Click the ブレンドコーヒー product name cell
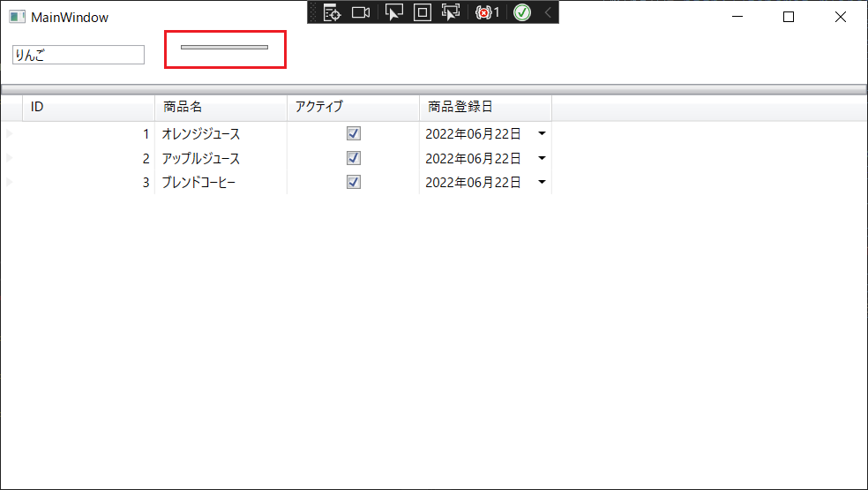Screen dimensions: 868x490 [x=221, y=182]
